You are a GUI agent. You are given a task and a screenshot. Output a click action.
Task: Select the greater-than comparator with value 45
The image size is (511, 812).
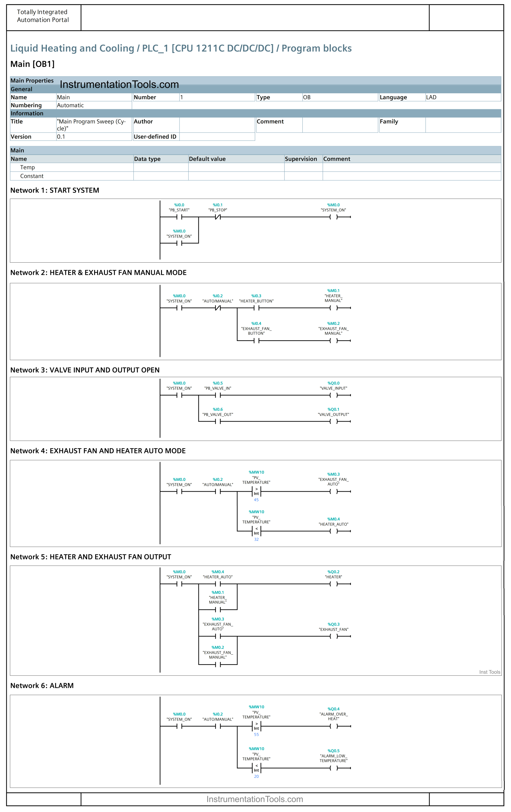[256, 491]
